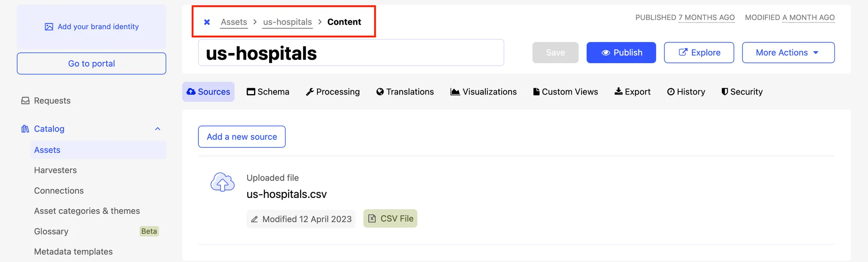868x262 pixels.
Task: Click the Assets breadcrumb link
Action: coord(234,22)
